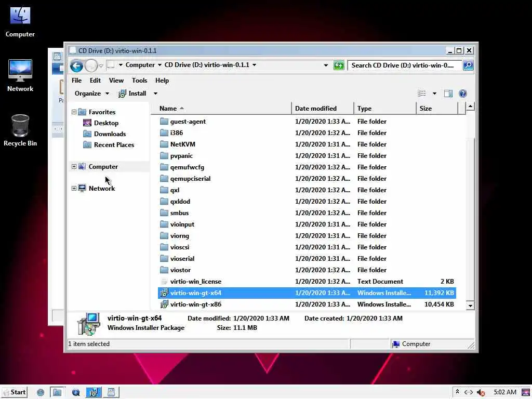Select the qemufwcfg folder name
Viewport: 532px width, 399px height.
[187, 167]
